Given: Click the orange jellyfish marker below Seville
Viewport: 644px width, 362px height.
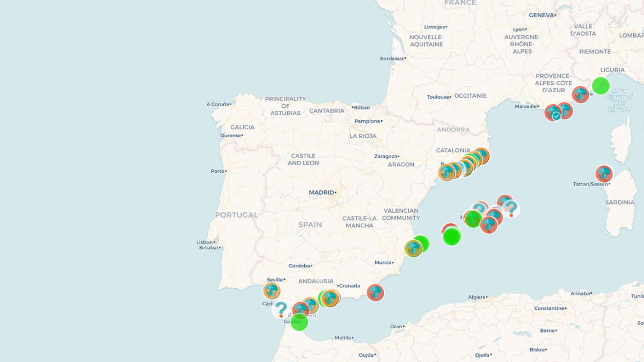Looking at the screenshot, I should point(272,291).
